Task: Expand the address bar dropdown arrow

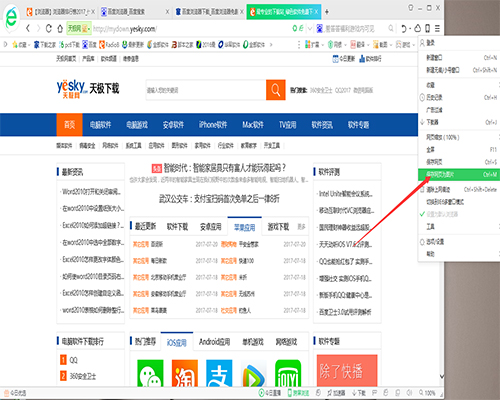Action: pyautogui.click(x=310, y=29)
